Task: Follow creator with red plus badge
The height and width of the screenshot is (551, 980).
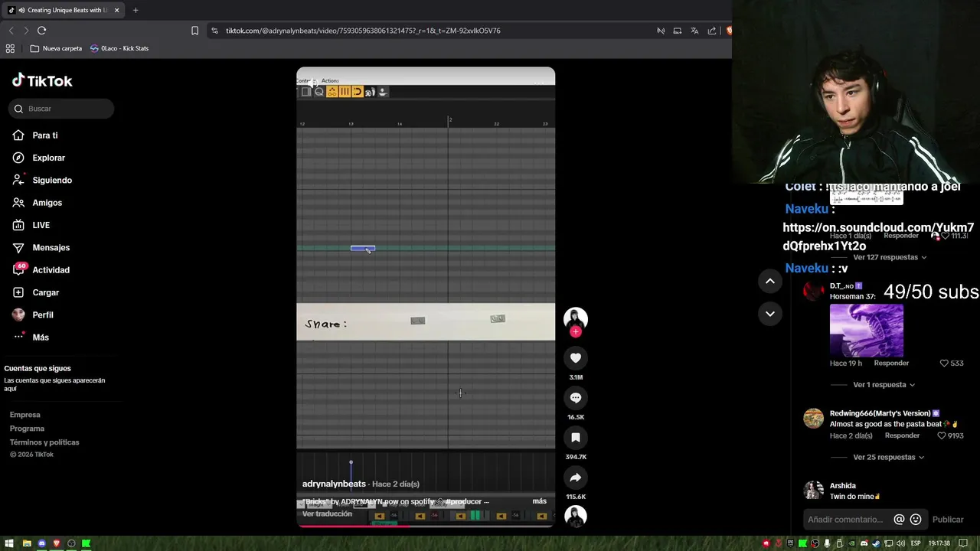Action: tap(576, 331)
